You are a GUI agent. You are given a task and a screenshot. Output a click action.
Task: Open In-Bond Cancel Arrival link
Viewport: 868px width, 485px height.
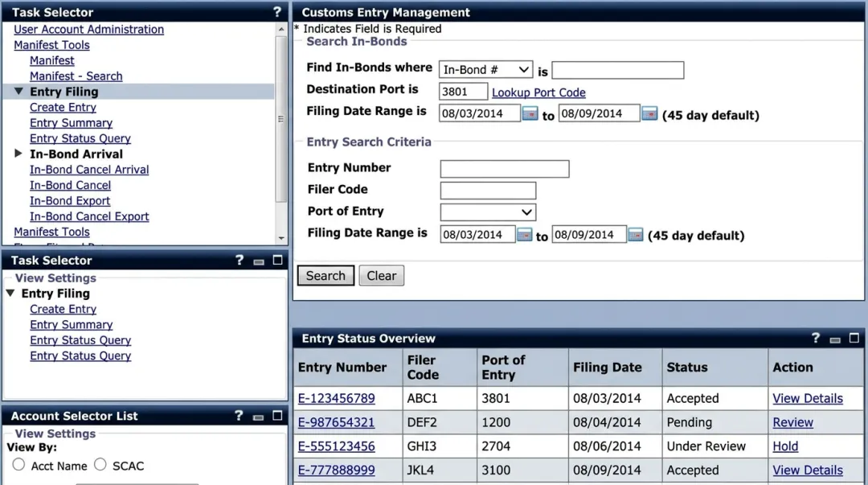(x=89, y=170)
